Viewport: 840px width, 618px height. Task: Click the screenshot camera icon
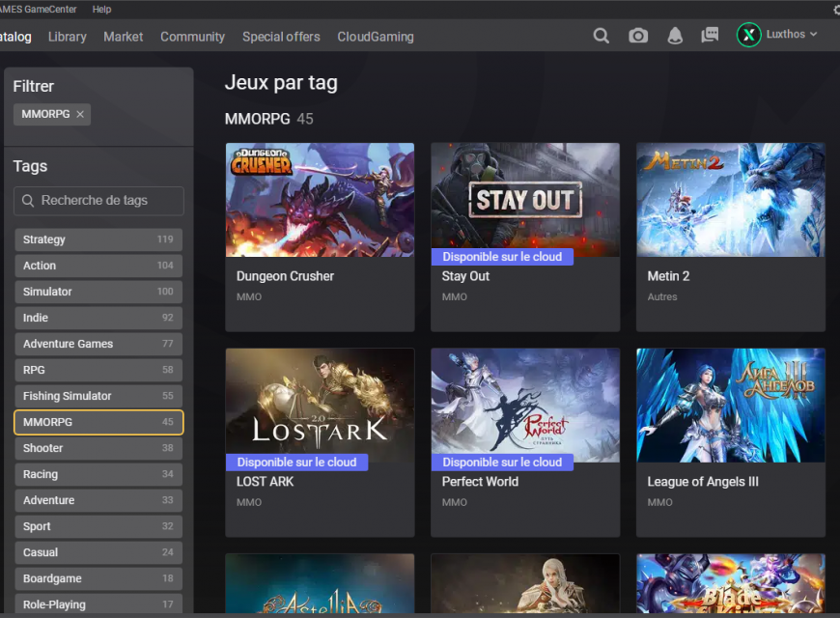[638, 36]
